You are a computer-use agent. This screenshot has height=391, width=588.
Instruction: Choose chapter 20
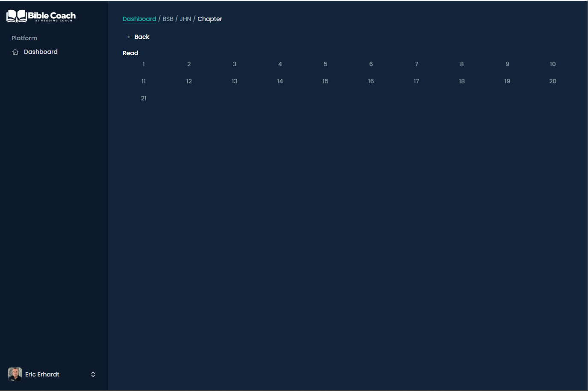pos(553,81)
